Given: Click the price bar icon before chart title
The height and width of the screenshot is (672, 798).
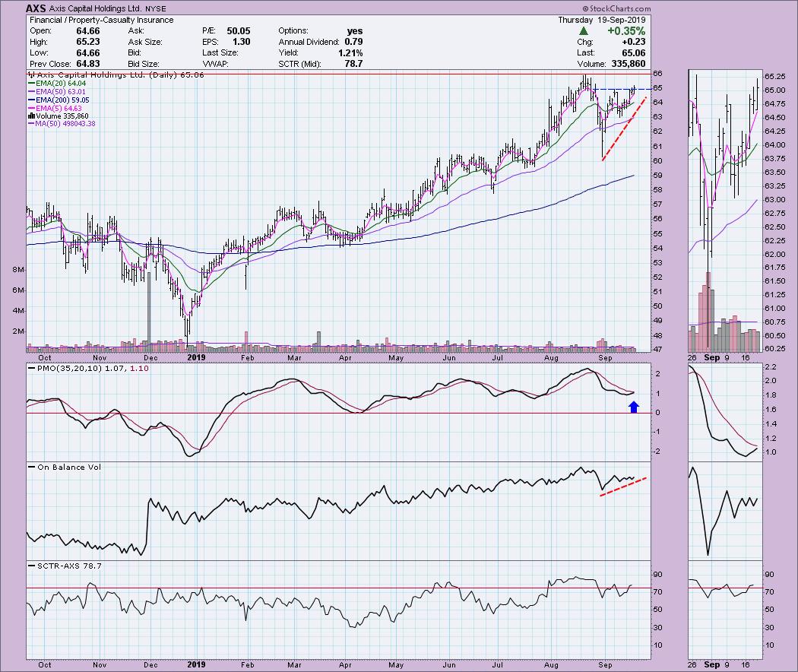Looking at the screenshot, I should [30, 76].
